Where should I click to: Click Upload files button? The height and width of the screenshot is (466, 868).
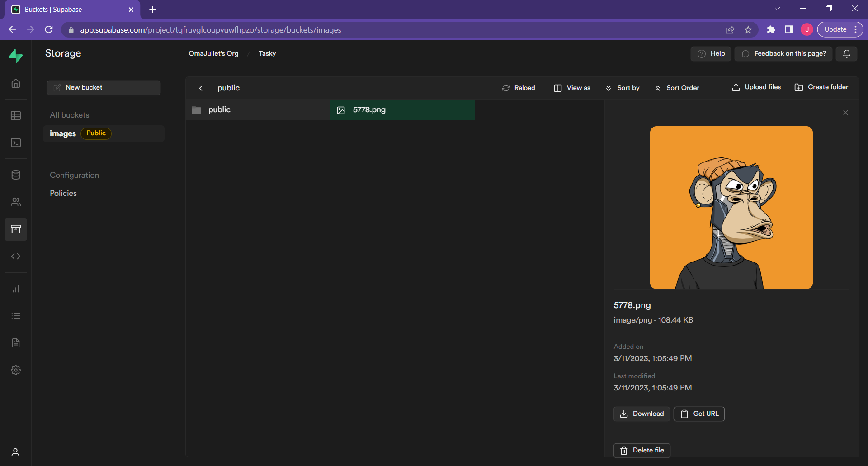(756, 87)
